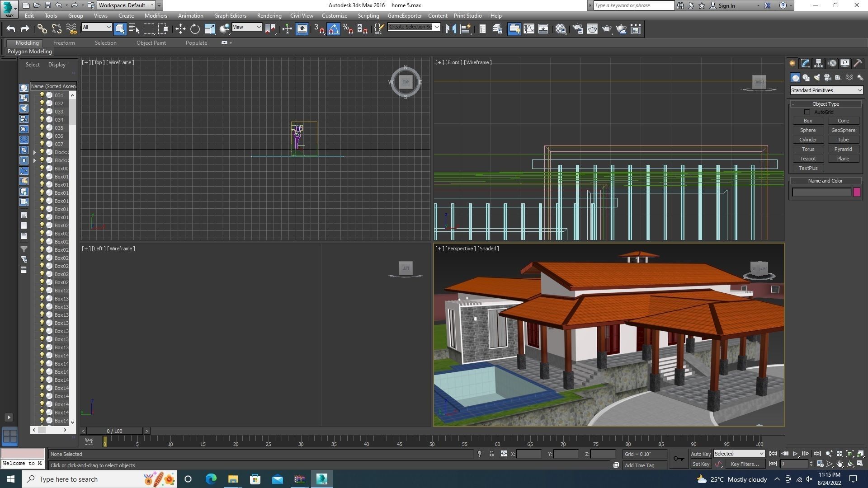The image size is (868, 488).
Task: Click Zoom Extents All navigation icon
Action: pyautogui.click(x=860, y=454)
